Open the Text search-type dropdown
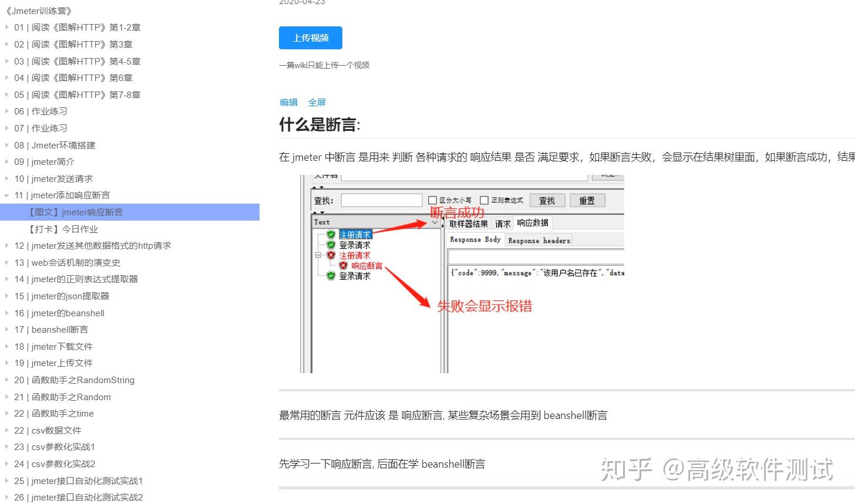The height and width of the screenshot is (504, 855). click(x=435, y=222)
